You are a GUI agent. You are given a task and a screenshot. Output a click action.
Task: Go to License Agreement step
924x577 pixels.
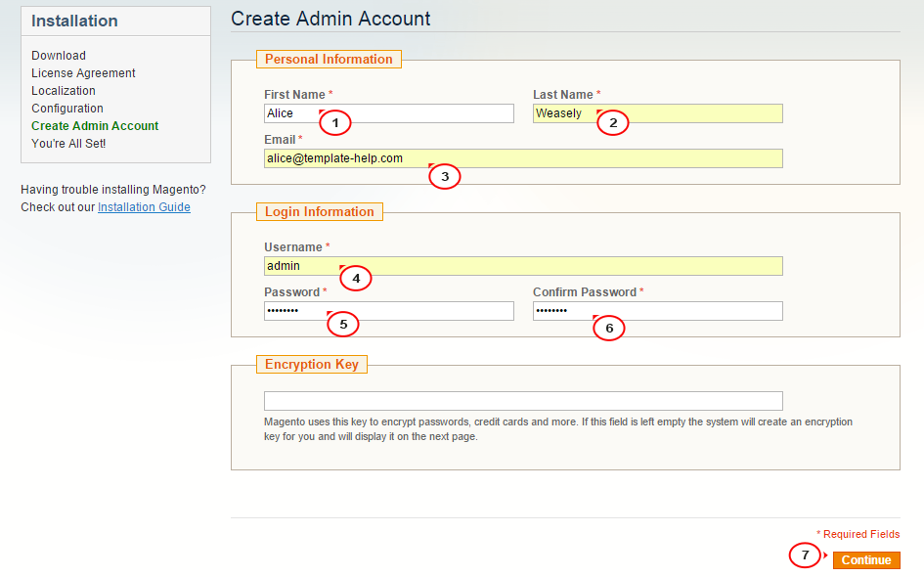click(83, 73)
